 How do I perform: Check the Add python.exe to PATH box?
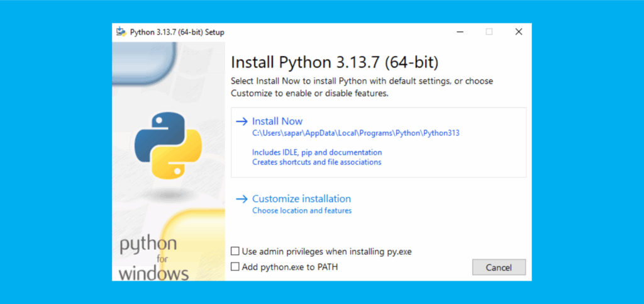(235, 267)
